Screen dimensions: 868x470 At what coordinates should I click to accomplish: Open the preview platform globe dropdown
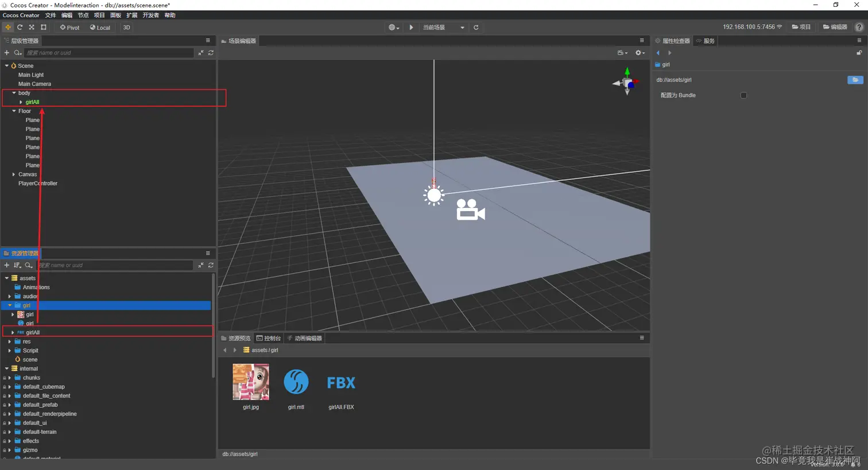[x=394, y=27]
